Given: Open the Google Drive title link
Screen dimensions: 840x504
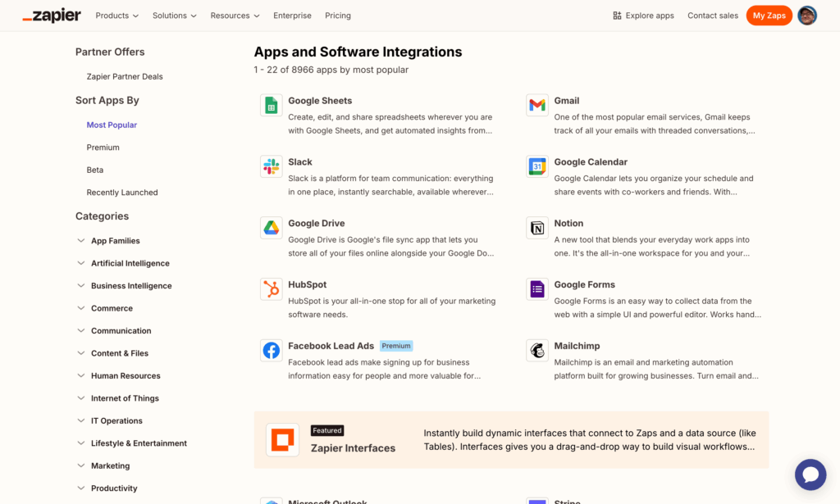Looking at the screenshot, I should pos(316,223).
